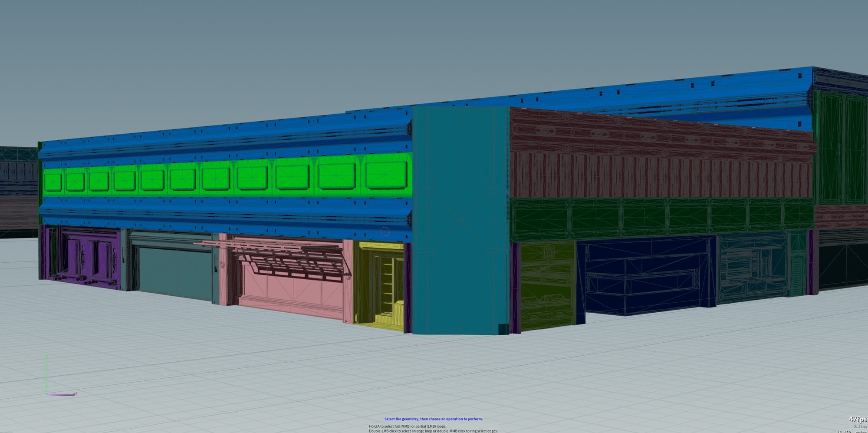Click the 47fps frame rate readout
Image resolution: width=868 pixels, height=433 pixels.
(x=858, y=419)
